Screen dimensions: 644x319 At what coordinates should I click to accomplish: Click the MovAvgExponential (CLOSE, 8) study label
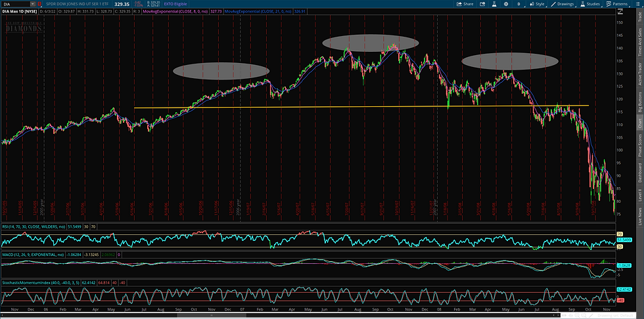pos(175,11)
